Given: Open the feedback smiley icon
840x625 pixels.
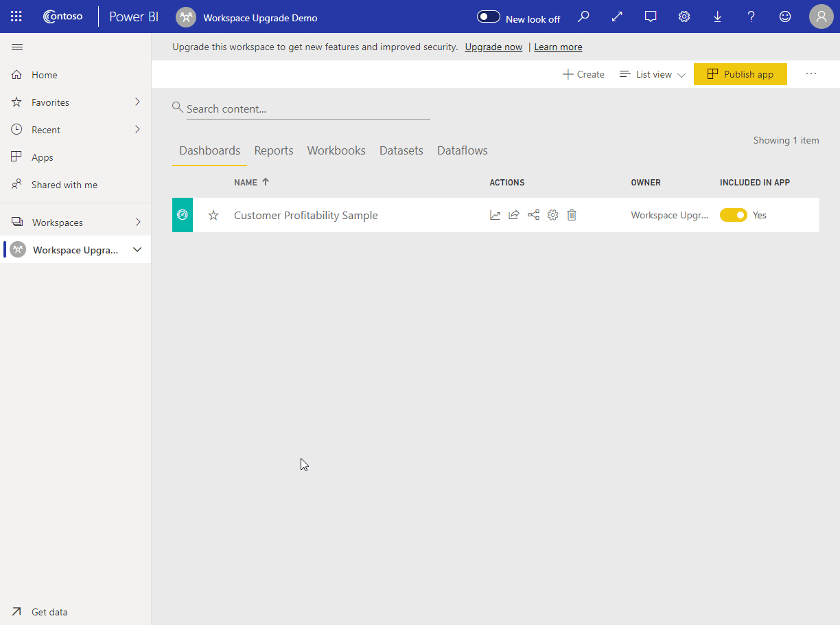Looking at the screenshot, I should pos(785,16).
